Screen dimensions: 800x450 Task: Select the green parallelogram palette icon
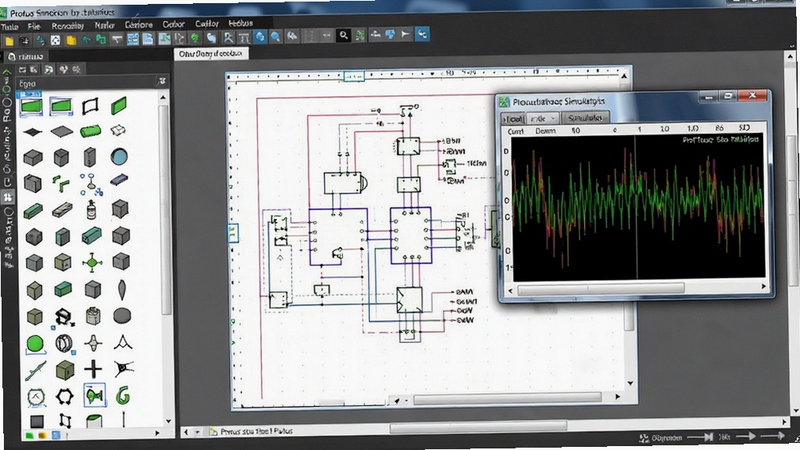(118, 106)
